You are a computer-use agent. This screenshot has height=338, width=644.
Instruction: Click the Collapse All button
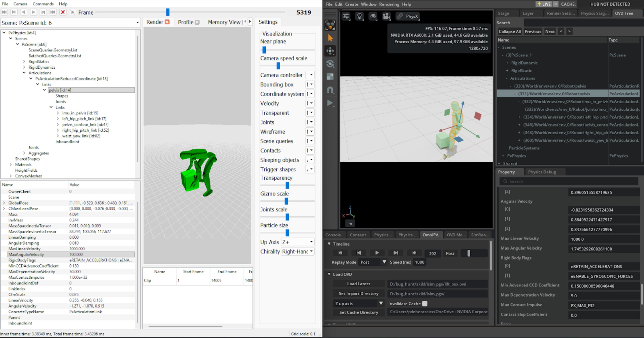click(509, 31)
